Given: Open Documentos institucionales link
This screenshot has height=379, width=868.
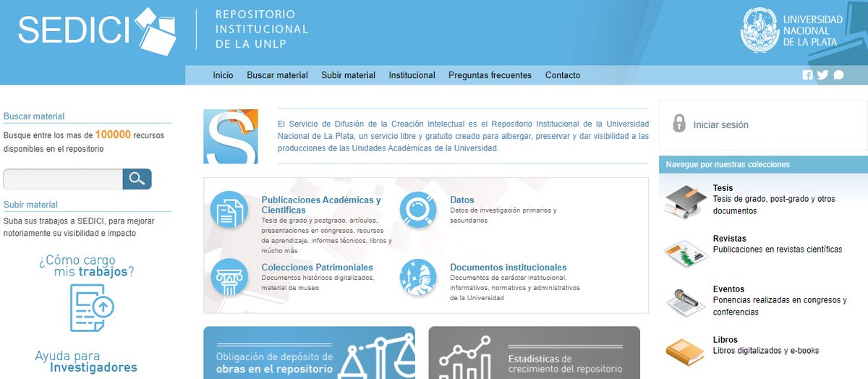Looking at the screenshot, I should (x=509, y=267).
